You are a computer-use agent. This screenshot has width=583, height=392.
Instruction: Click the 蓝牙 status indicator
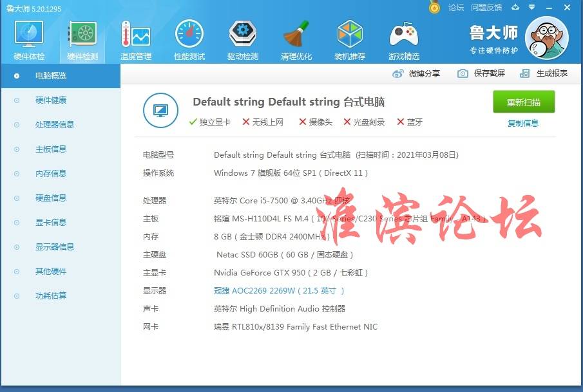point(410,122)
